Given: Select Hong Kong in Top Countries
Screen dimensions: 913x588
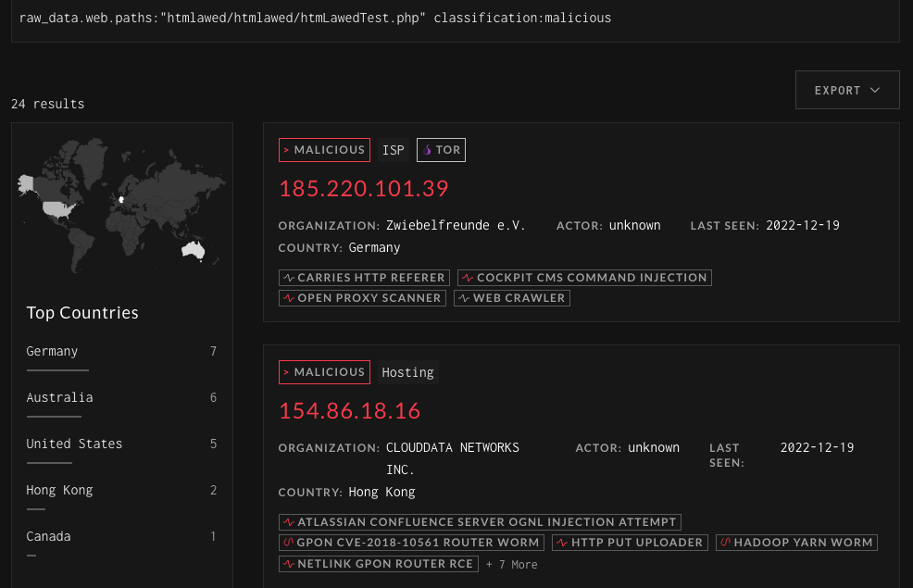Looking at the screenshot, I should (x=57, y=490).
